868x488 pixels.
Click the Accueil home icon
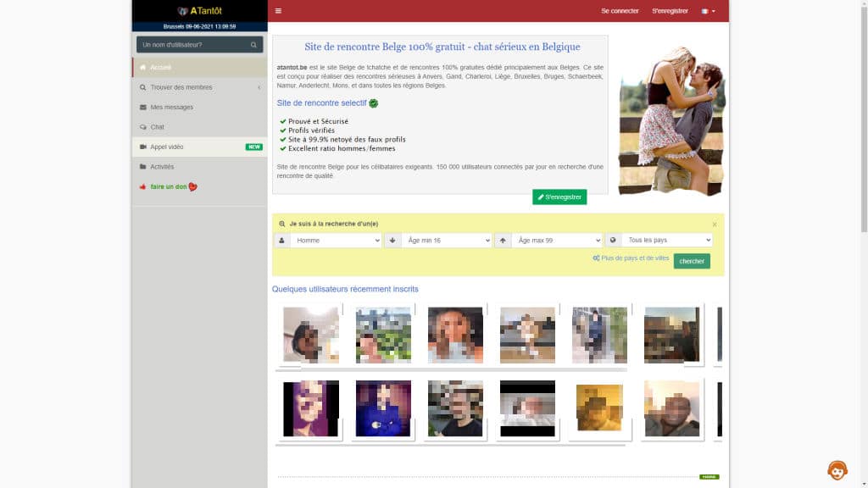(x=142, y=68)
